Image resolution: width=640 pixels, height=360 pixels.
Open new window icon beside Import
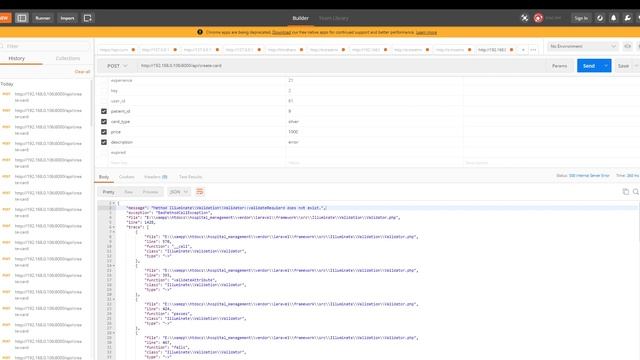pyautogui.click(x=87, y=18)
